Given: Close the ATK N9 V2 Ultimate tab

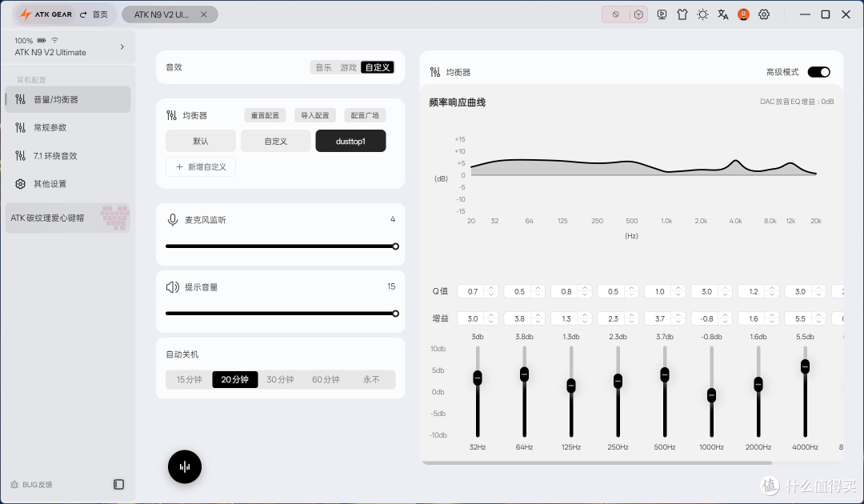Looking at the screenshot, I should click(x=204, y=15).
